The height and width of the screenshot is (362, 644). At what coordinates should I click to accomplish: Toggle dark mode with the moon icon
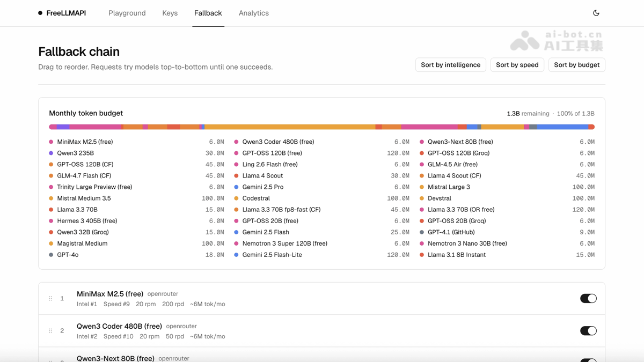[596, 13]
